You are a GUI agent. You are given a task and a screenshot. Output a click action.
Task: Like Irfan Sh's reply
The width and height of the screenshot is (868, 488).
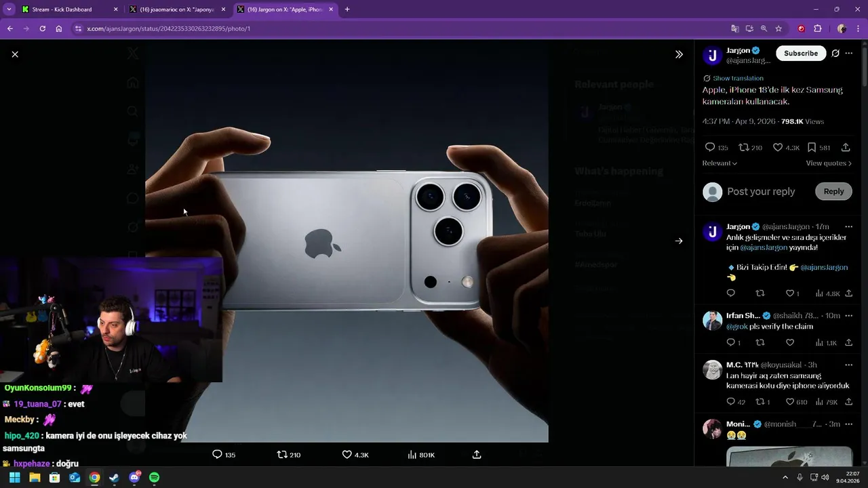click(x=790, y=342)
